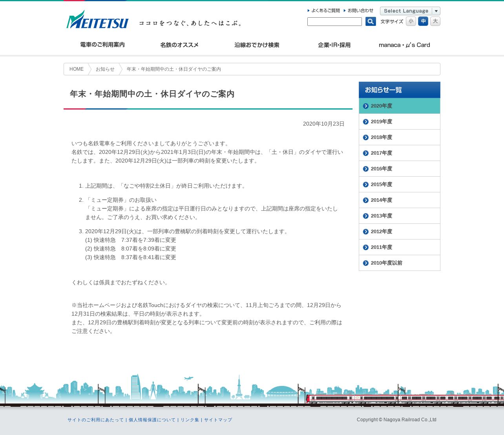Screen dimensions: 504x435
Task: Open the manaca・μ's Card menu
Action: click(x=404, y=45)
